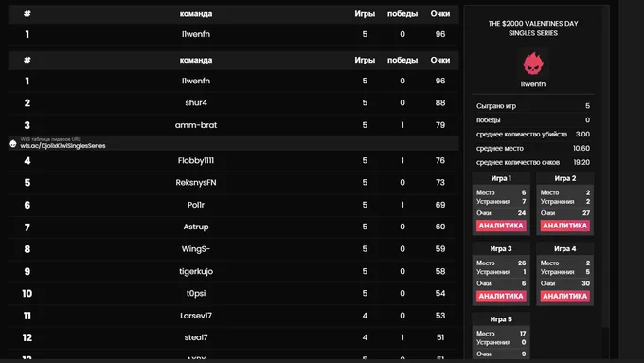Open Аналитика for Игра 4
The width and height of the screenshot is (644, 363).
tap(565, 296)
